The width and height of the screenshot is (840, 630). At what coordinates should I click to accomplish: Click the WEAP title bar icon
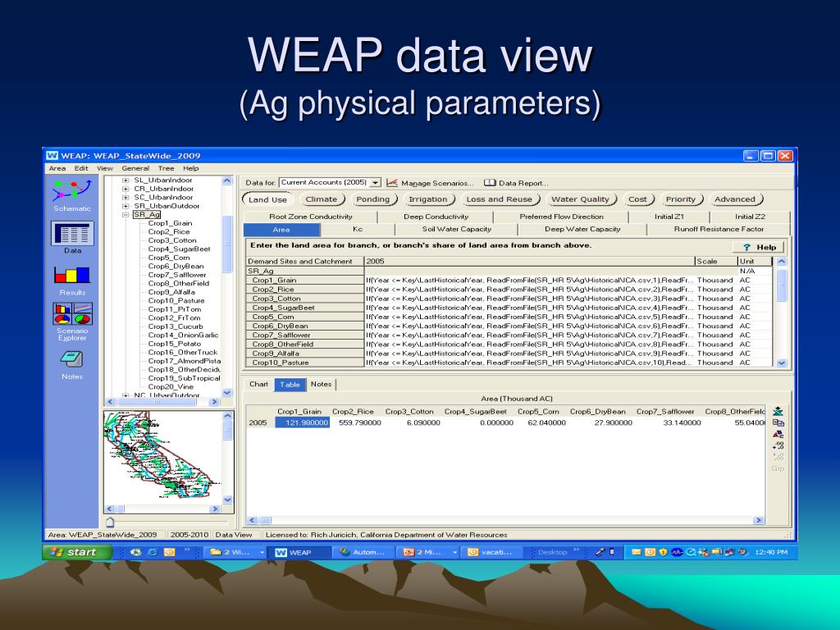click(52, 155)
